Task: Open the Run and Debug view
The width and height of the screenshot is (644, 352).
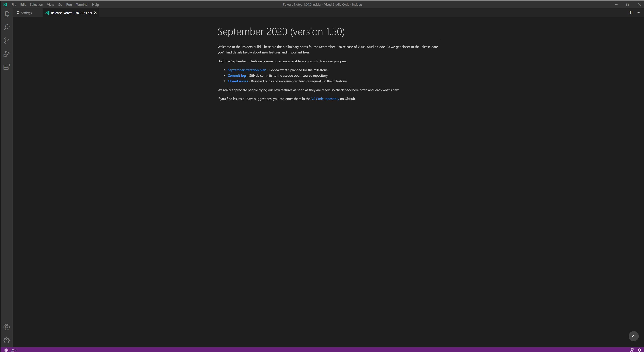Action: coord(6,53)
